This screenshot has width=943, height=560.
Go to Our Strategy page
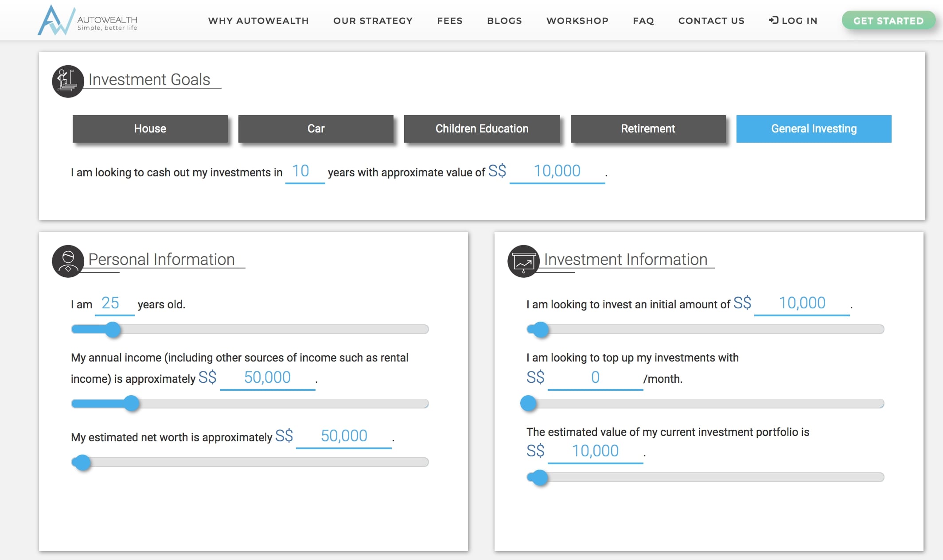[373, 20]
